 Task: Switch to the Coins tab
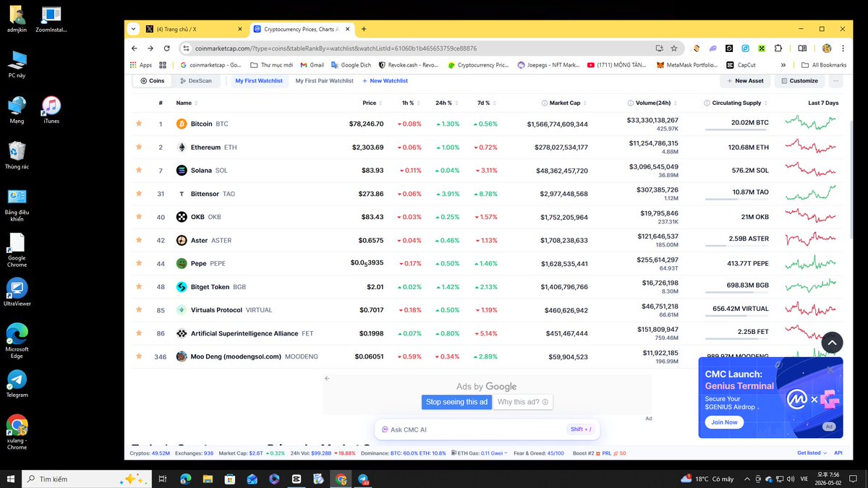pyautogui.click(x=153, y=81)
